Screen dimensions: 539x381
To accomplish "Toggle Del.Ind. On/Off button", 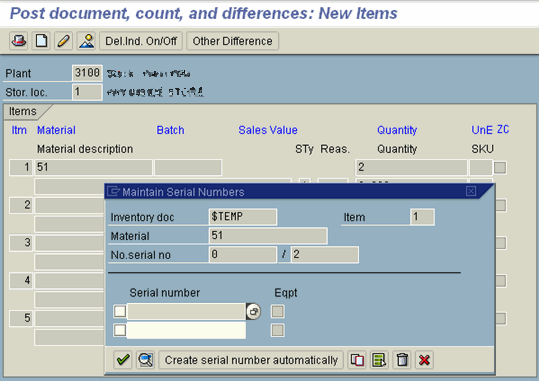I will click(x=141, y=41).
